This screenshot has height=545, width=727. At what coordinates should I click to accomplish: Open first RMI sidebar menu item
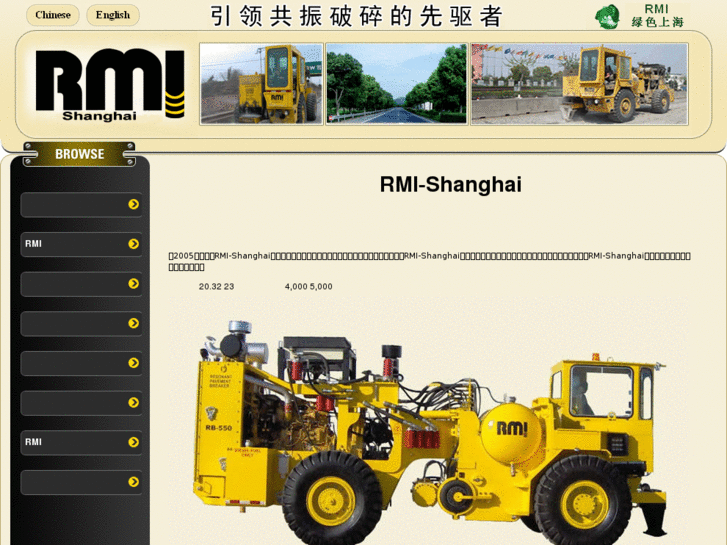pyautogui.click(x=81, y=244)
